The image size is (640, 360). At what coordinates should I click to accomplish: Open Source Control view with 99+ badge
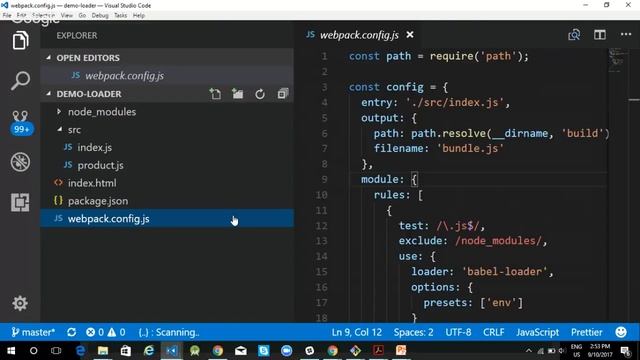point(20,122)
